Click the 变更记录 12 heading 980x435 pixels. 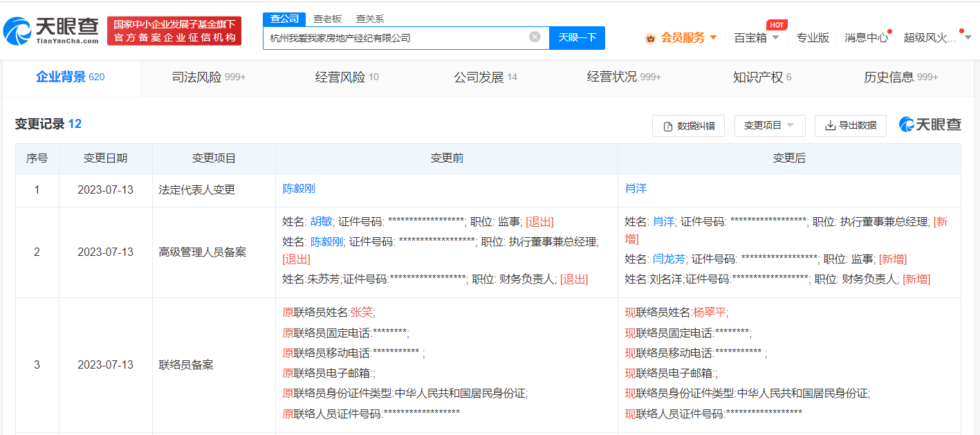(48, 124)
